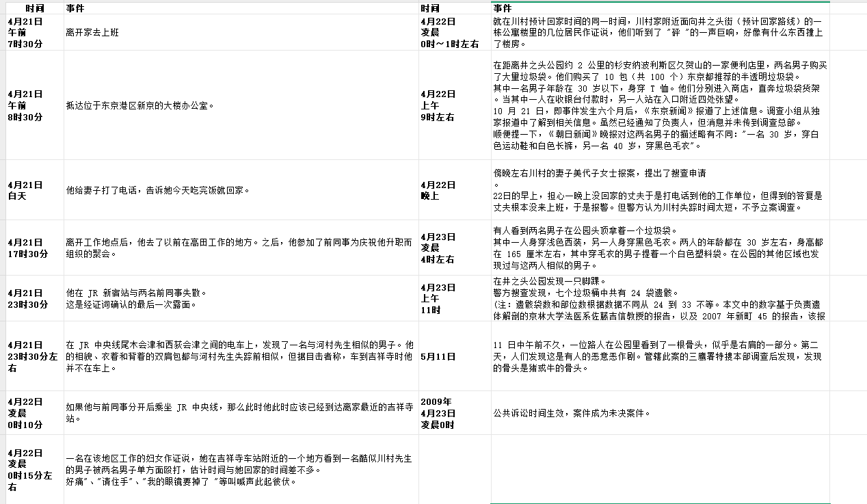Select the right-side '事件' header cell
Image resolution: width=867 pixels, height=504 pixels.
point(660,8)
